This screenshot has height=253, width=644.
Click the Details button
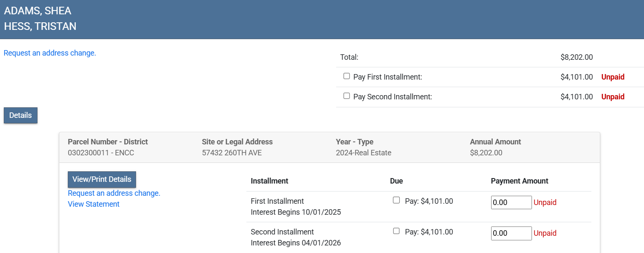pyautogui.click(x=21, y=115)
